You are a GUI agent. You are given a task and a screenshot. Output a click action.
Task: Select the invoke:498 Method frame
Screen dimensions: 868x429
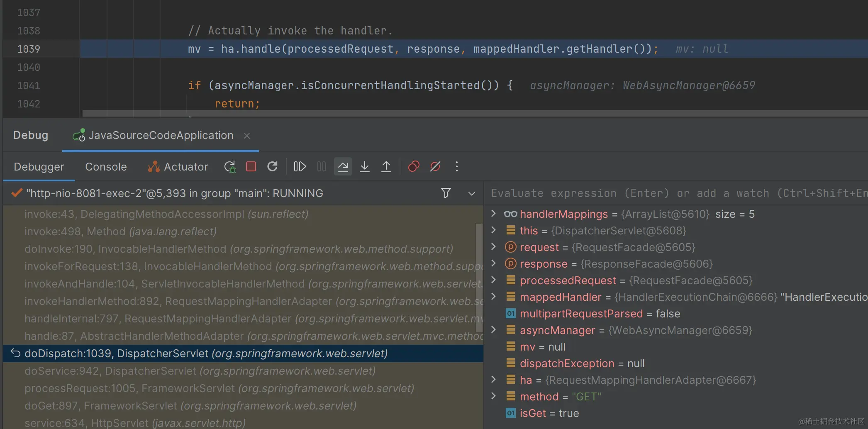pyautogui.click(x=243, y=232)
